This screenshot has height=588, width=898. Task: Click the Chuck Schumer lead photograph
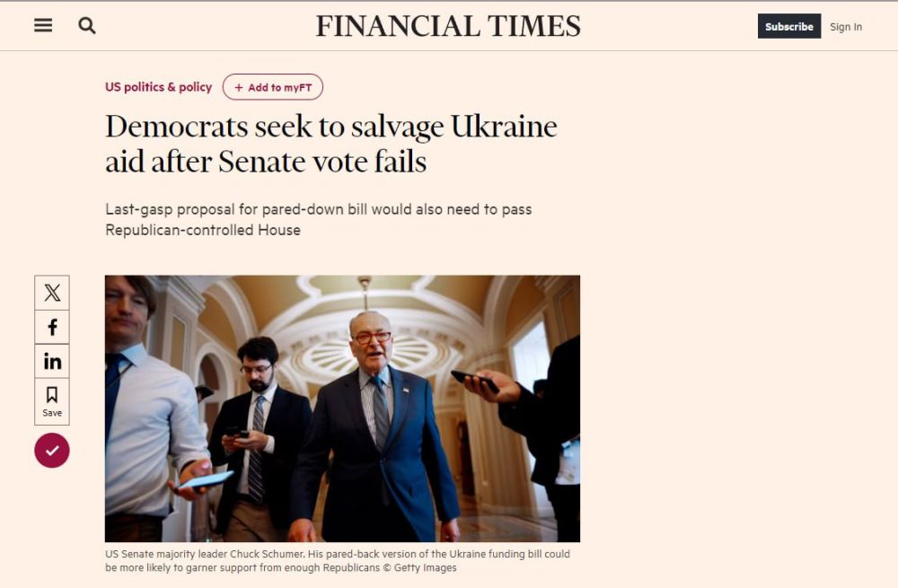[x=343, y=408]
